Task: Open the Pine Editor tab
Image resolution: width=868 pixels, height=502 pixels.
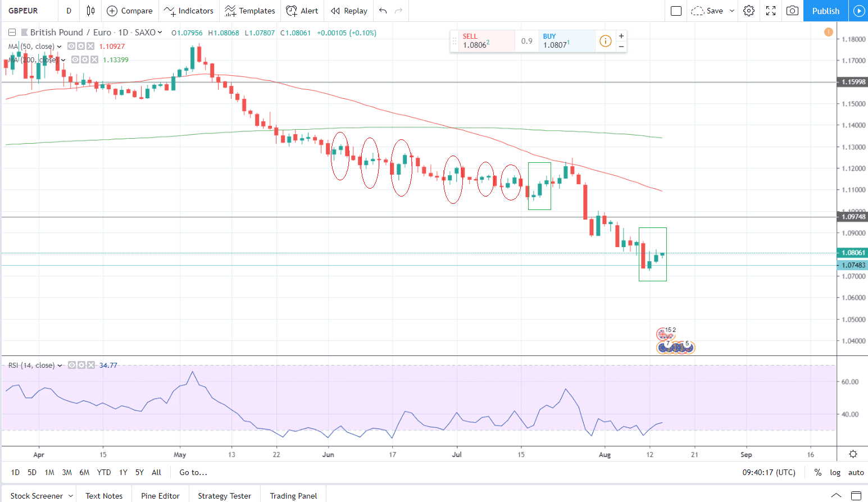Action: tap(160, 496)
